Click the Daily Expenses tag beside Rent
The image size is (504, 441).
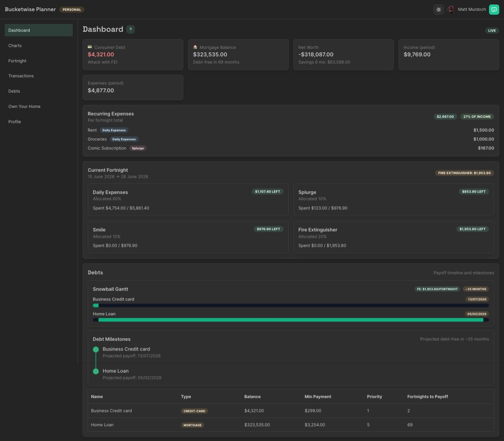pos(114,130)
